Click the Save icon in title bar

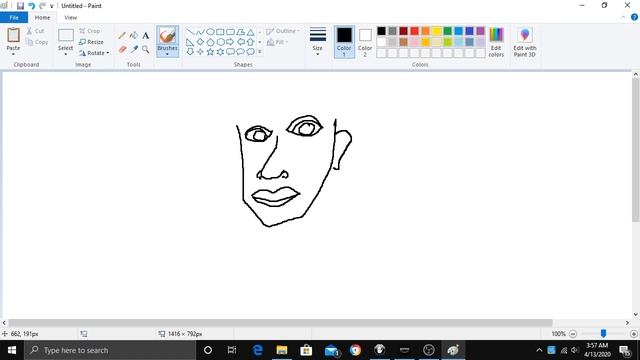(x=20, y=6)
